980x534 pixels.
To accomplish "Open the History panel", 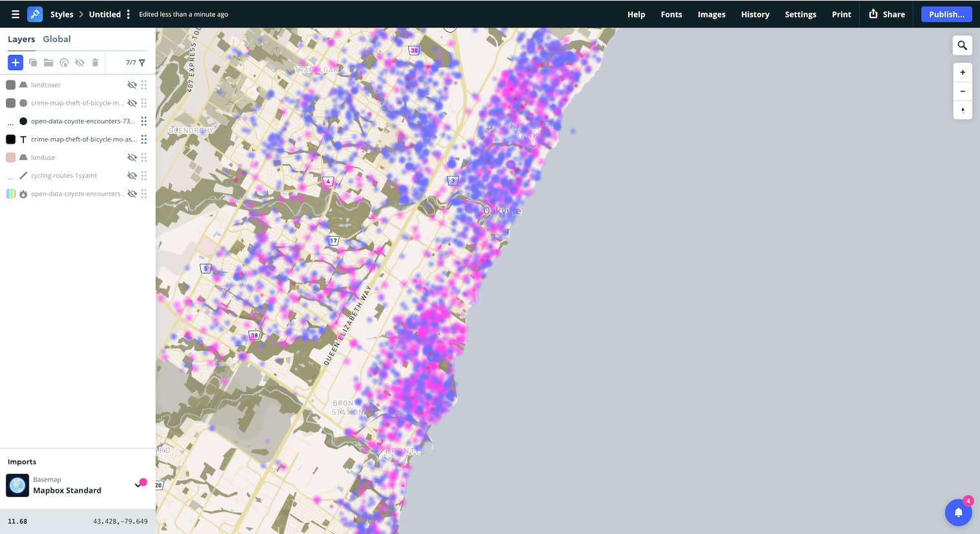I will click(x=755, y=14).
